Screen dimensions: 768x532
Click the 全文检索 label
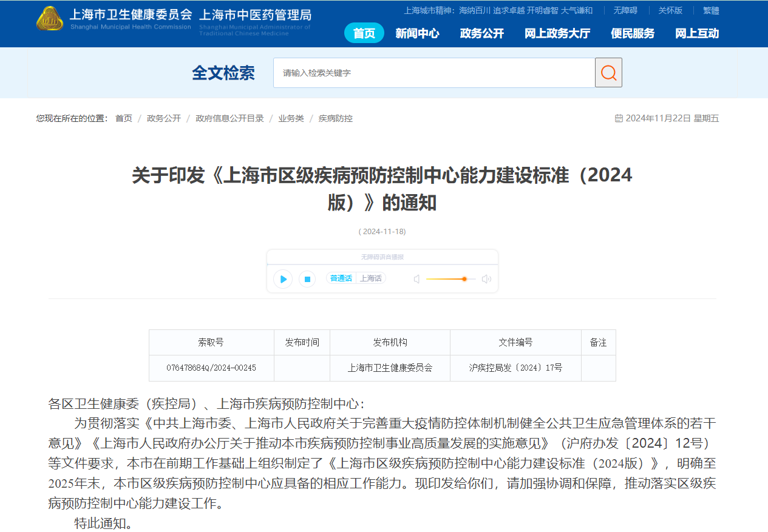223,73
